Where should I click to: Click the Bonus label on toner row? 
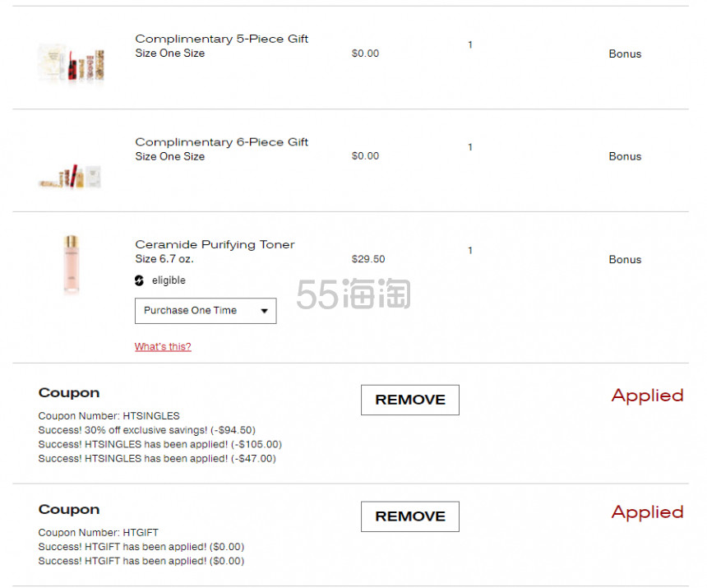pos(625,260)
